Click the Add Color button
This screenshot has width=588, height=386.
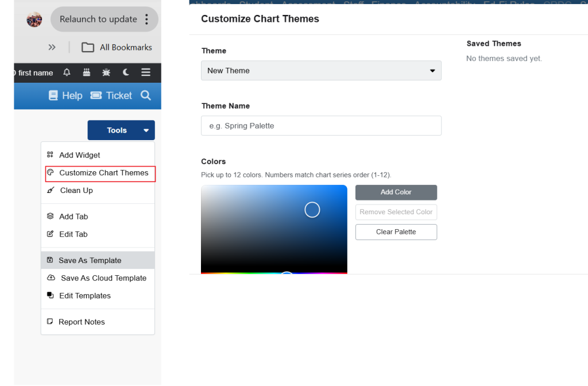[396, 192]
